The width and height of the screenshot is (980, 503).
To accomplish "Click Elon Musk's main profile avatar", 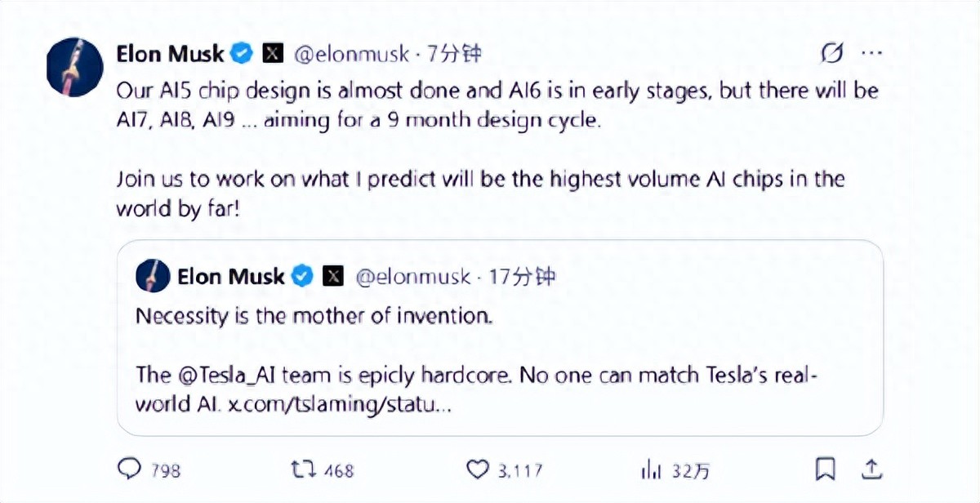I will pos(73,66).
